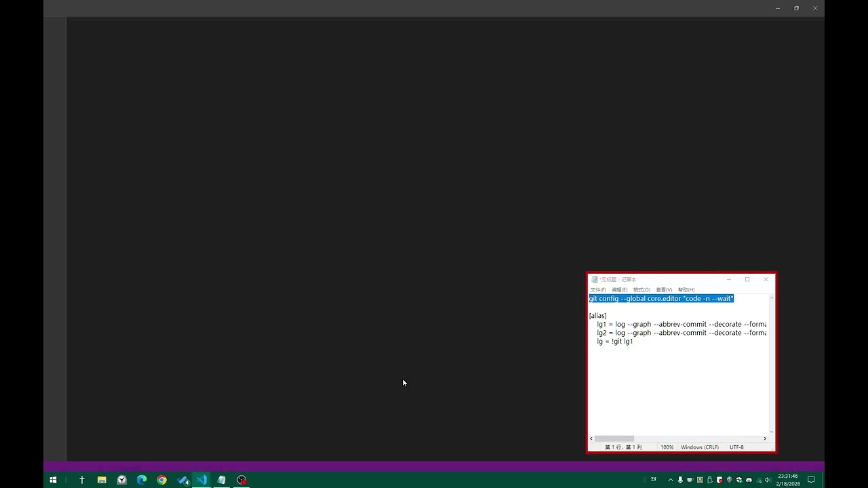This screenshot has width=868, height=488.
Task: Open File Explorer from the taskbar
Action: [102, 480]
